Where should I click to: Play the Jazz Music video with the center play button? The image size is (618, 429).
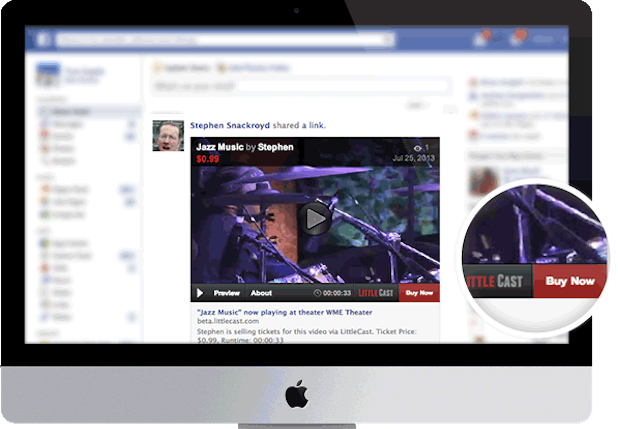click(x=316, y=218)
